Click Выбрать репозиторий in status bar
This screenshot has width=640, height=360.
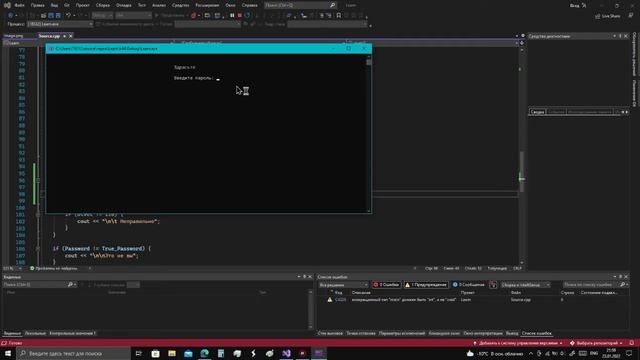click(597, 343)
